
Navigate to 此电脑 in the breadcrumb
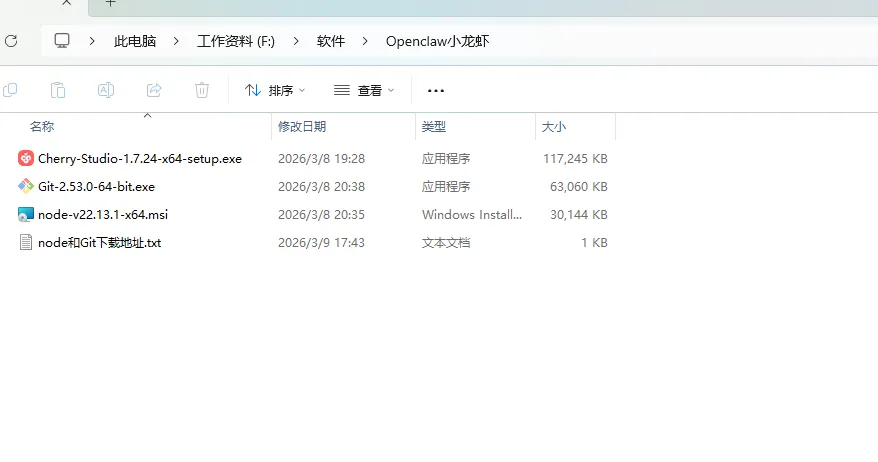click(135, 41)
